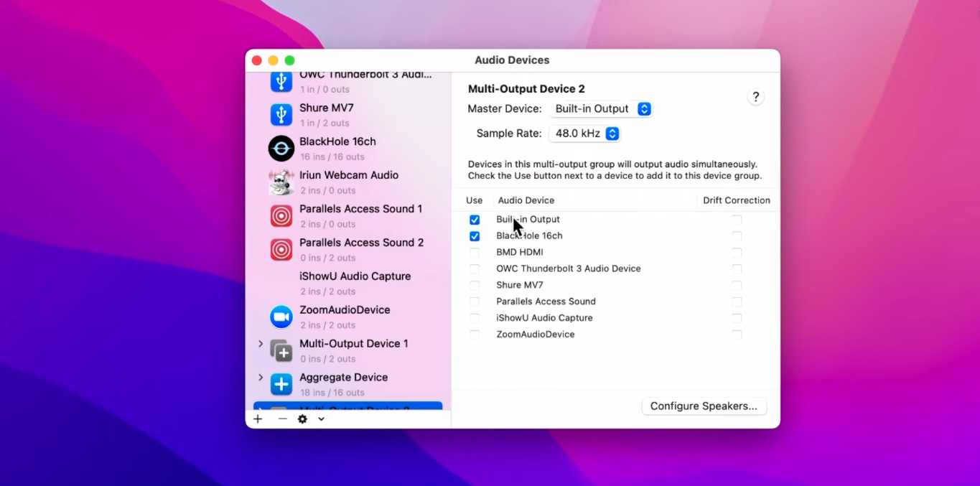Click the help question mark button
This screenshot has height=486, width=980.
coord(755,96)
